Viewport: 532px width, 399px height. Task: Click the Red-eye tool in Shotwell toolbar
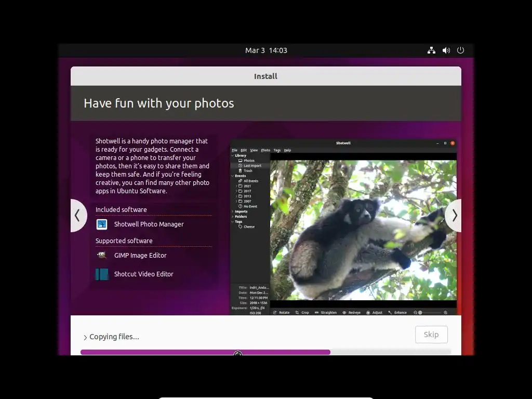tap(352, 312)
